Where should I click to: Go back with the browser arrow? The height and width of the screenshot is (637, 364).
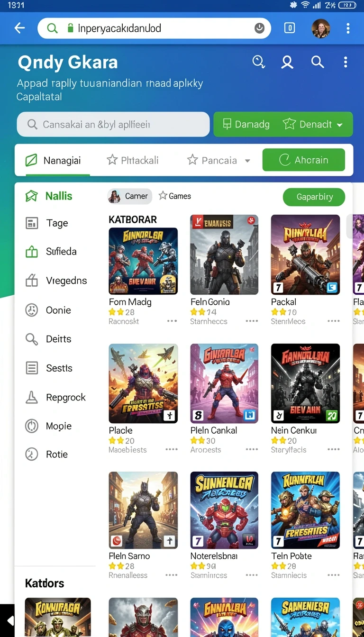point(20,28)
